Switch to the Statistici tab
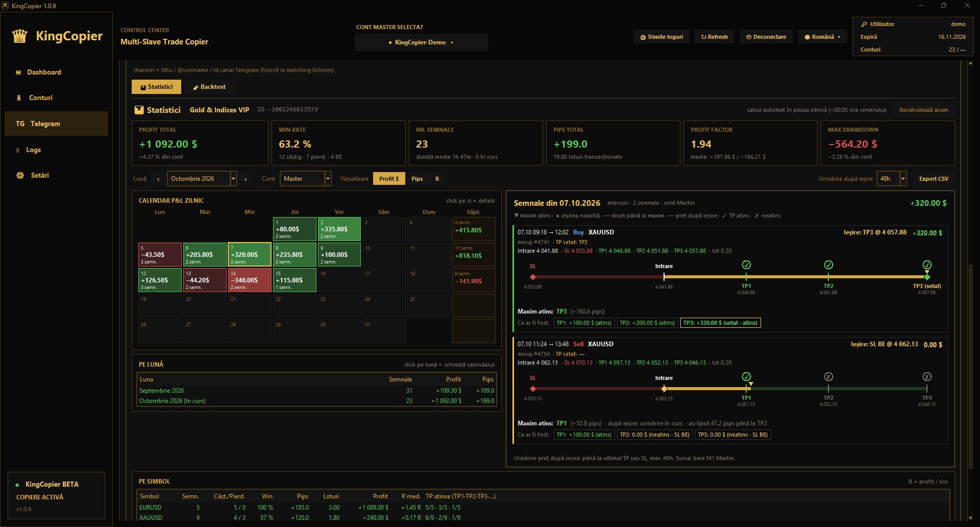The width and height of the screenshot is (980, 527). 157,87
